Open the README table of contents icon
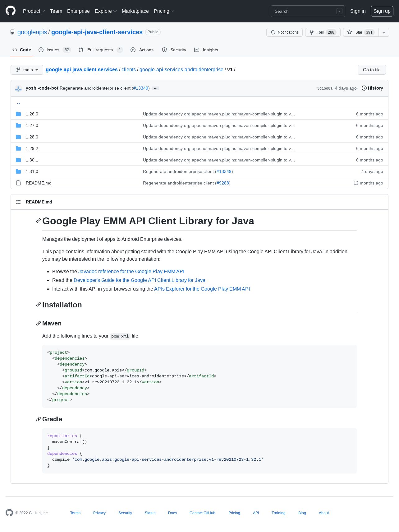 tap(18, 202)
